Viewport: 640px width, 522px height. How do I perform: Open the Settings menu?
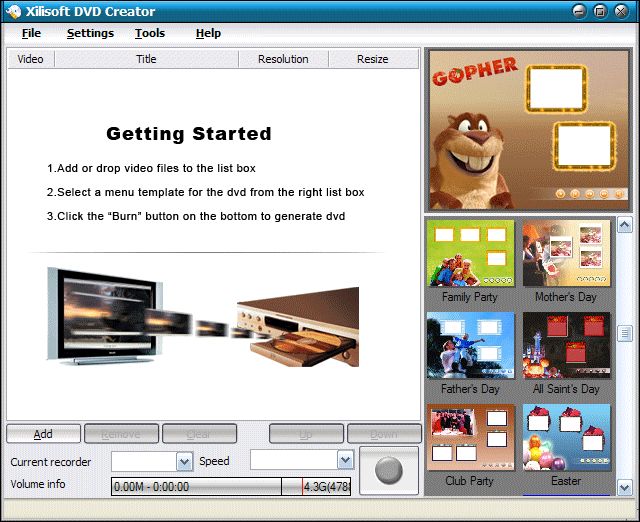(90, 33)
